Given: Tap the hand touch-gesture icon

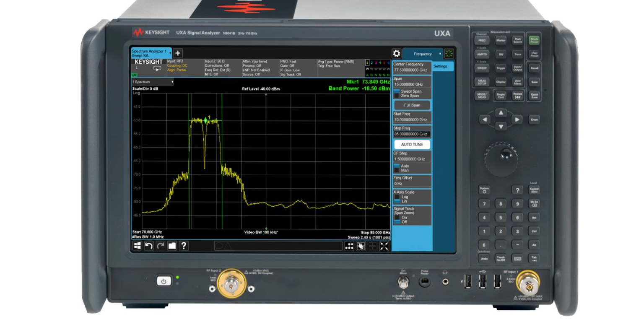Looking at the screenshot, I should pyautogui.click(x=361, y=246).
